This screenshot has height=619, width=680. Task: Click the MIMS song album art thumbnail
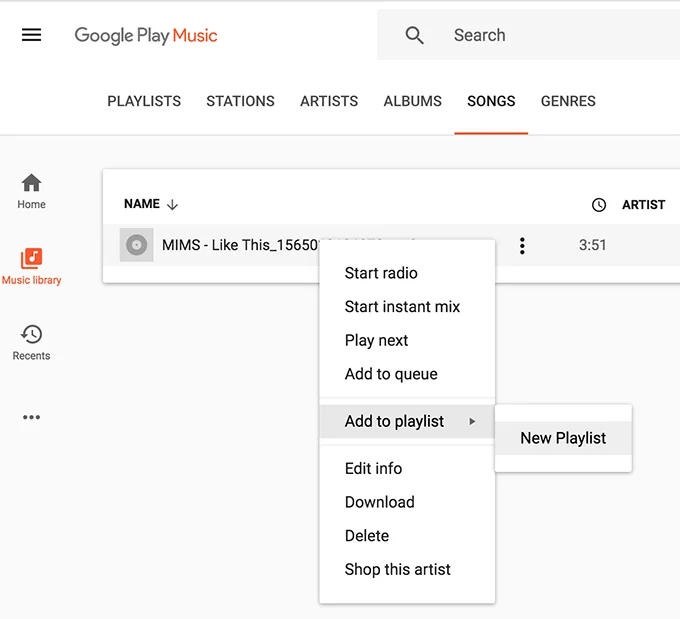click(136, 245)
